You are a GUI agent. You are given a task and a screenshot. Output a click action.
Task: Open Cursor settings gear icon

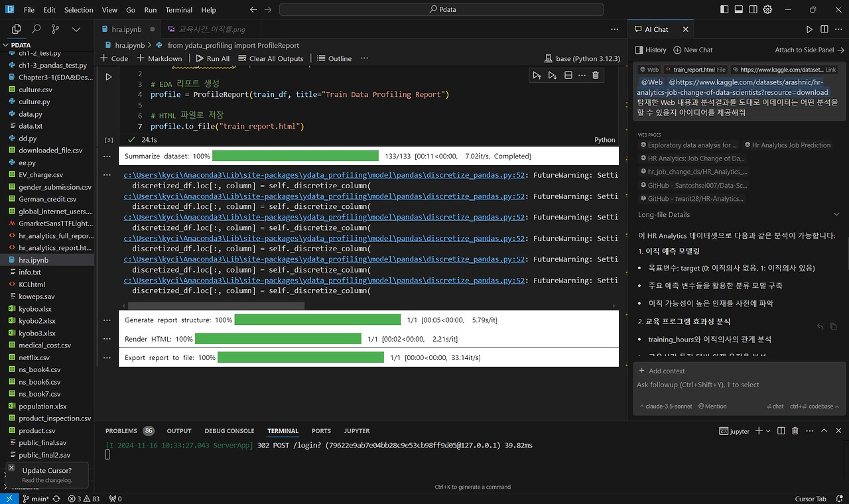(x=767, y=9)
